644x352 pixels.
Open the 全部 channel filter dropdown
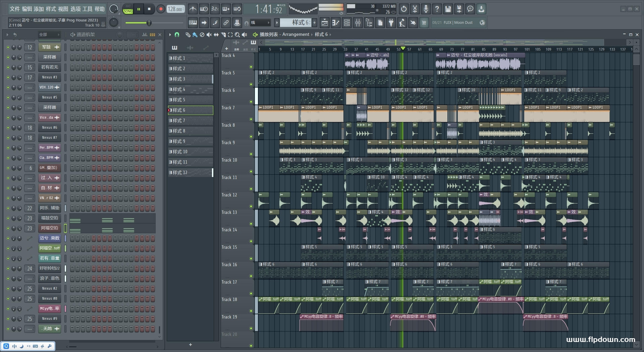(x=49, y=35)
